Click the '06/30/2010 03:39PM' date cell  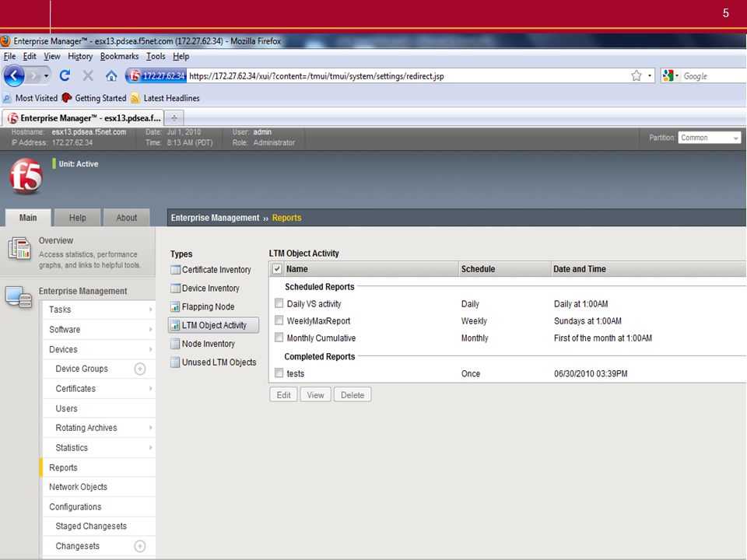pos(591,374)
